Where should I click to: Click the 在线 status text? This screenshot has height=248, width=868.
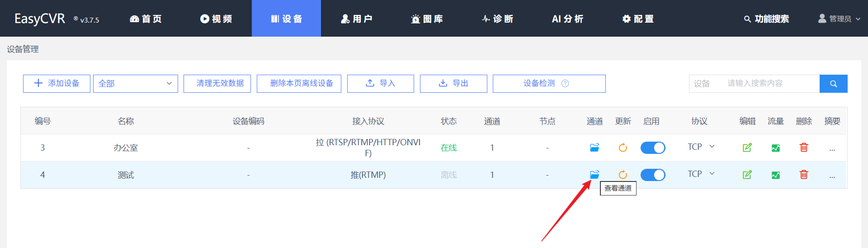[x=449, y=148]
